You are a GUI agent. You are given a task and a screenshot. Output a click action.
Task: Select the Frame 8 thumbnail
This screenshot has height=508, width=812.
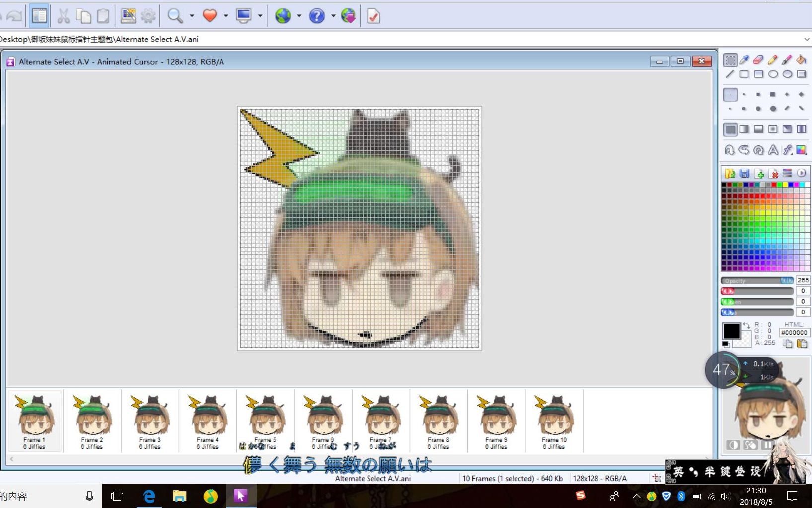pyautogui.click(x=439, y=422)
